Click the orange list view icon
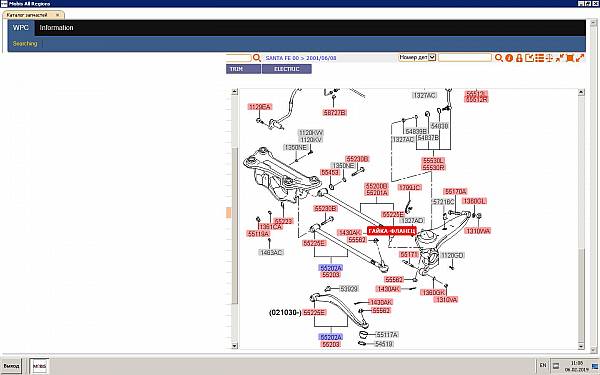This screenshot has height=375, width=600. pos(540,58)
